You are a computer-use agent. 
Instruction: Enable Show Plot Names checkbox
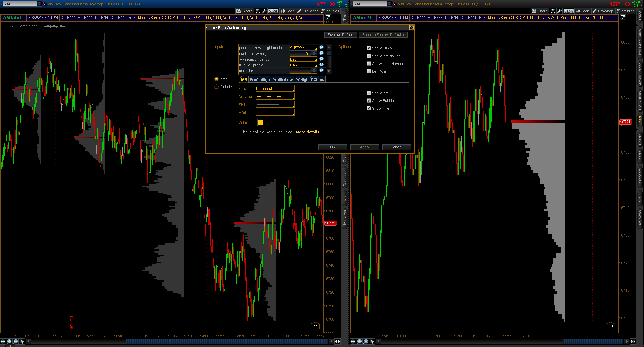point(369,56)
